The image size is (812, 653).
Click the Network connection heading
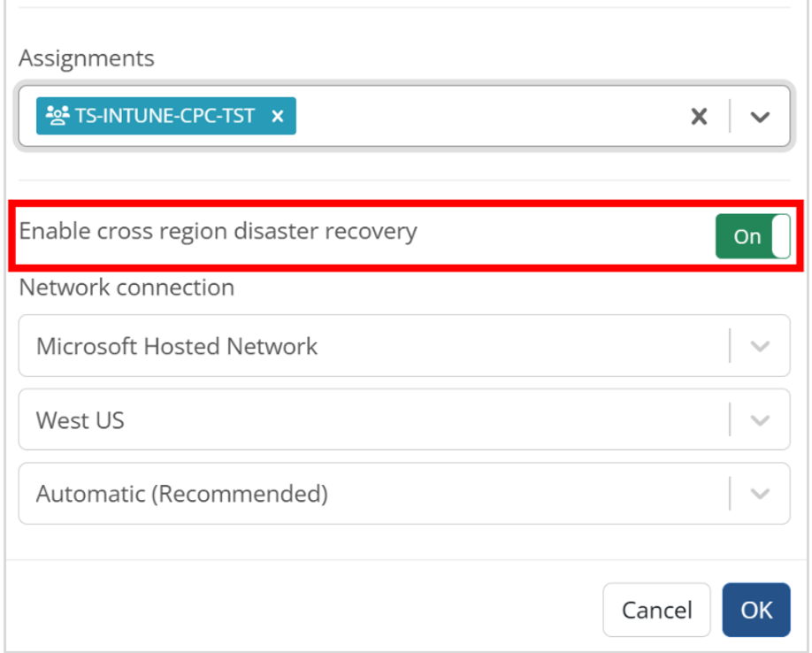coord(126,288)
